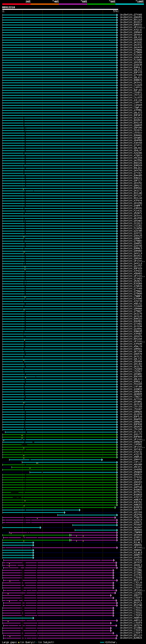Click the cyan ~100% identity legend segment
Image resolution: width=146 pixels, height=644 pixels.
point(129,4)
